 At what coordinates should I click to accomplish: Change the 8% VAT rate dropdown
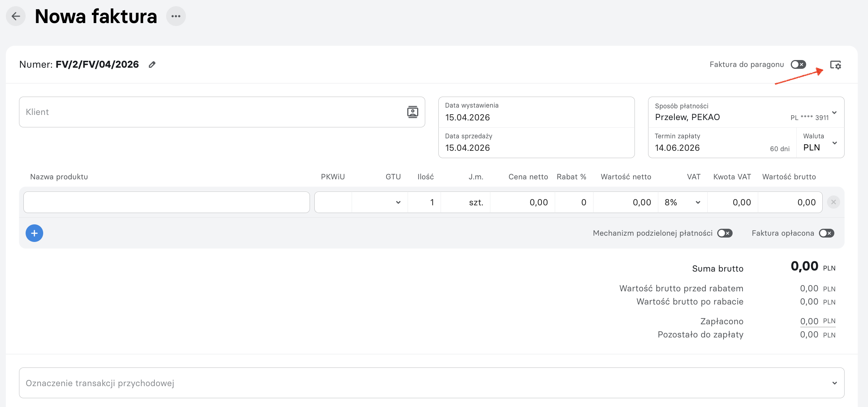click(x=682, y=202)
